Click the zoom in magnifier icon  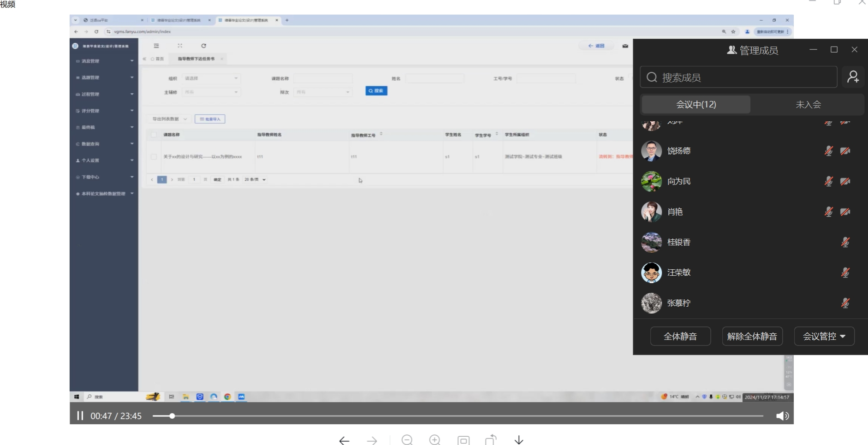(434, 440)
